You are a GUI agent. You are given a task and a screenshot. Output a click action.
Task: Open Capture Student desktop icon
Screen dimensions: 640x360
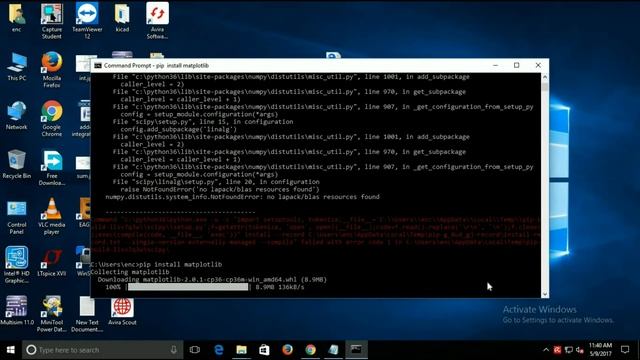52,20
